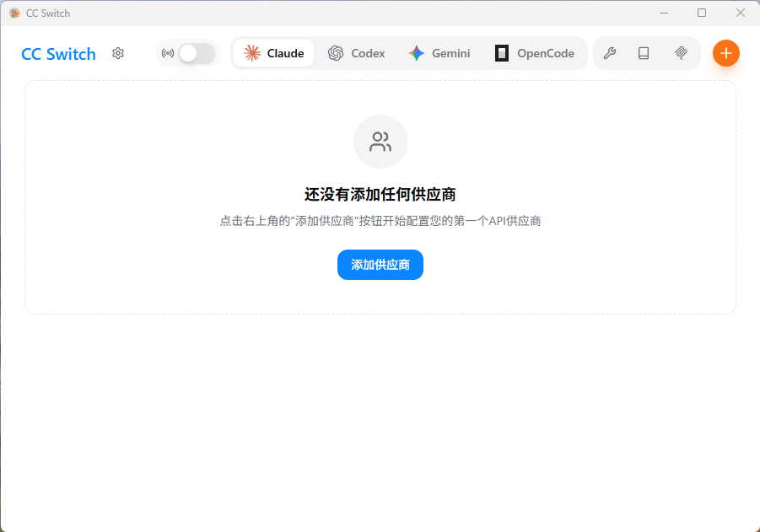The height and width of the screenshot is (532, 760).
Task: Open the book icon in the toolbar
Action: click(x=644, y=53)
